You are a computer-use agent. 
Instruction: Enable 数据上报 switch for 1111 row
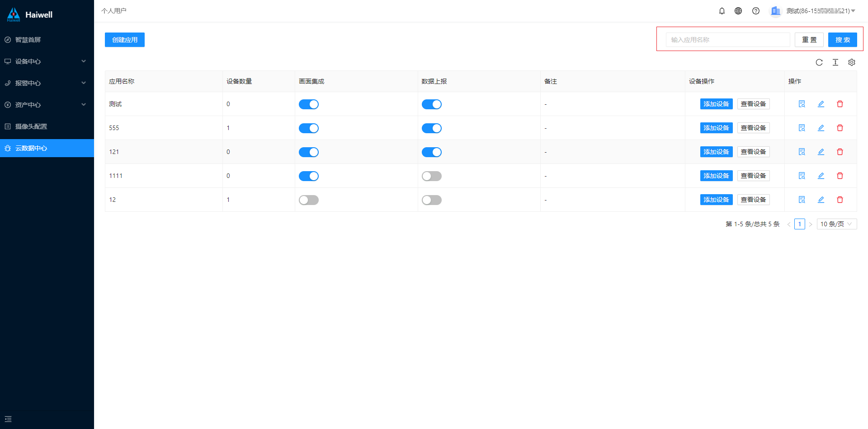pyautogui.click(x=432, y=176)
